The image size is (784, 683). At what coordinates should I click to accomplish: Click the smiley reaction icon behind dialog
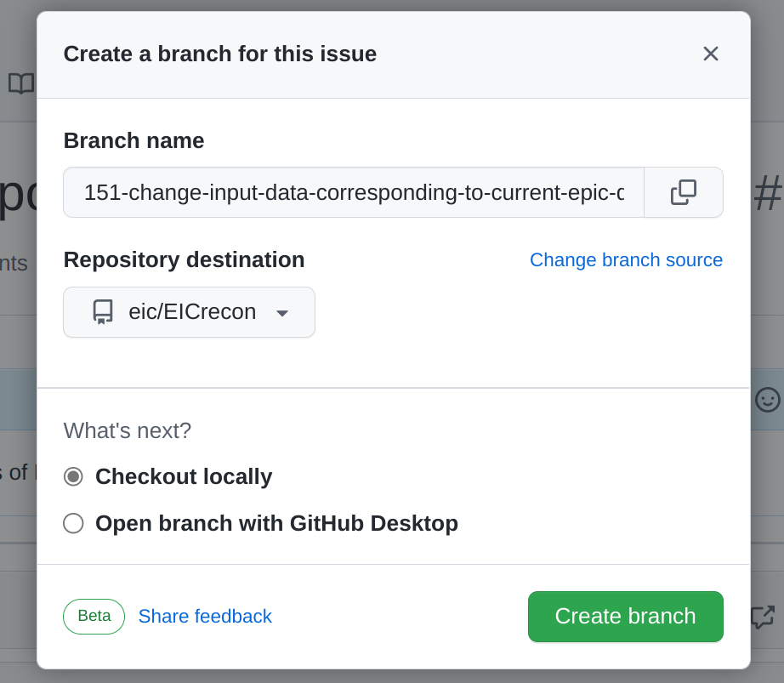click(768, 400)
